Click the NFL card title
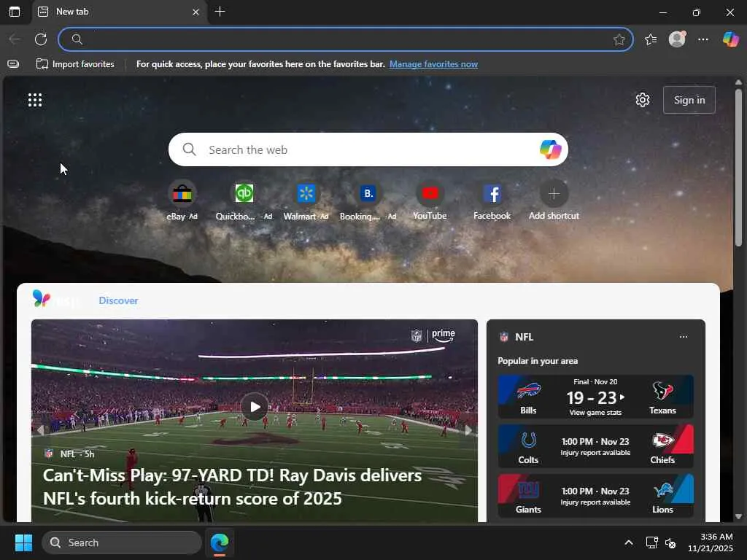Image resolution: width=747 pixels, height=560 pixels. click(524, 337)
